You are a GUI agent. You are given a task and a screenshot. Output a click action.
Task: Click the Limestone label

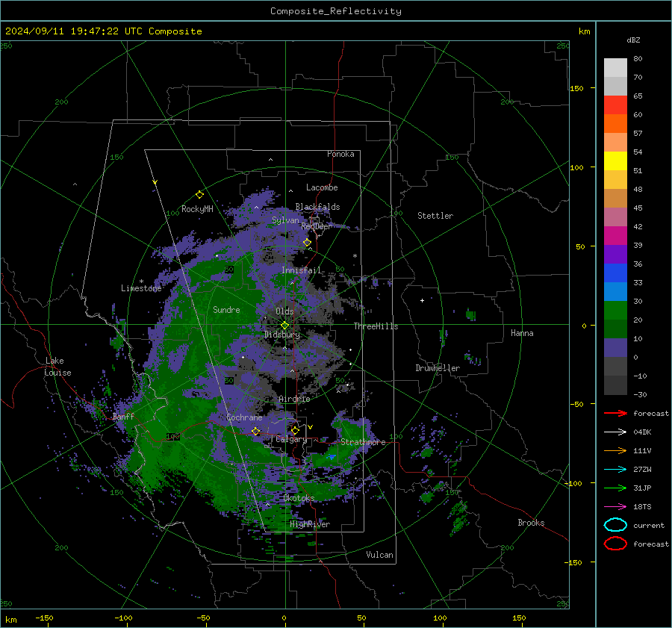coord(141,288)
